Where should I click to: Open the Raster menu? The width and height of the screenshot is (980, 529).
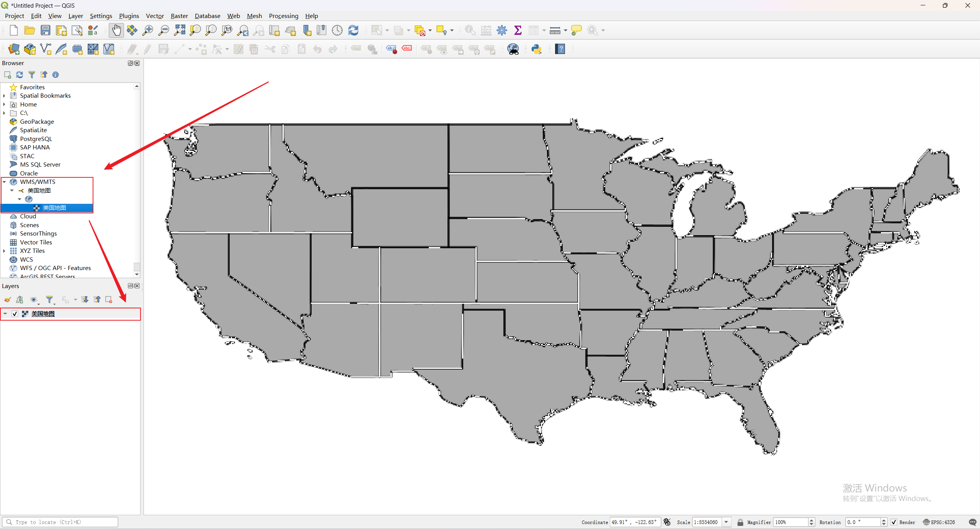179,16
